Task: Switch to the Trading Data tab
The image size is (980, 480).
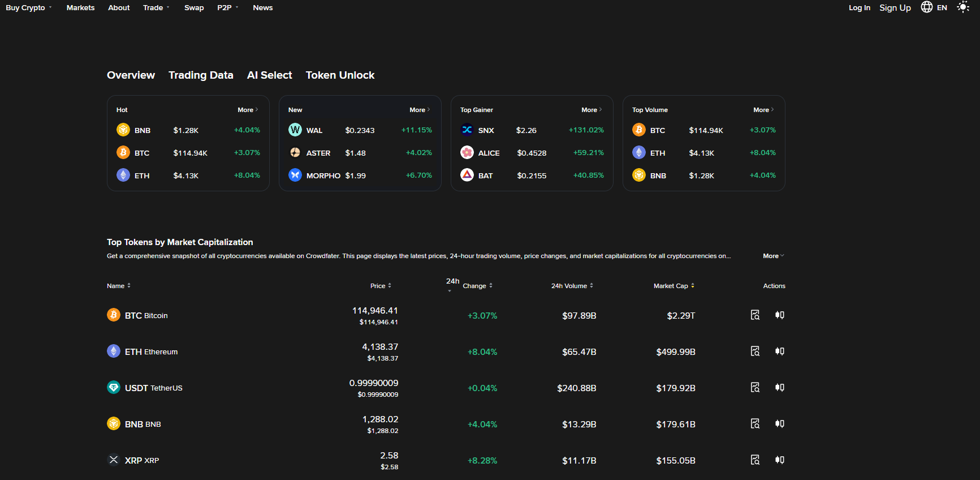Action: click(201, 75)
